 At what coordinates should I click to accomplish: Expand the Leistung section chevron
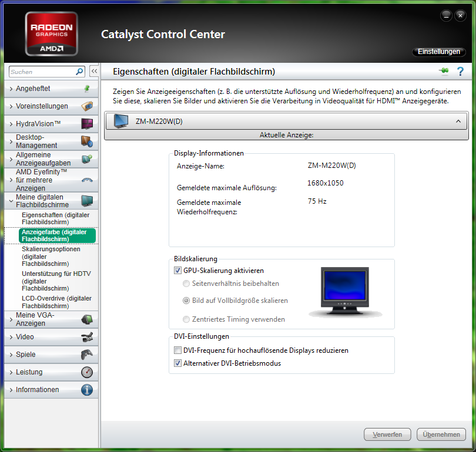pyautogui.click(x=11, y=372)
